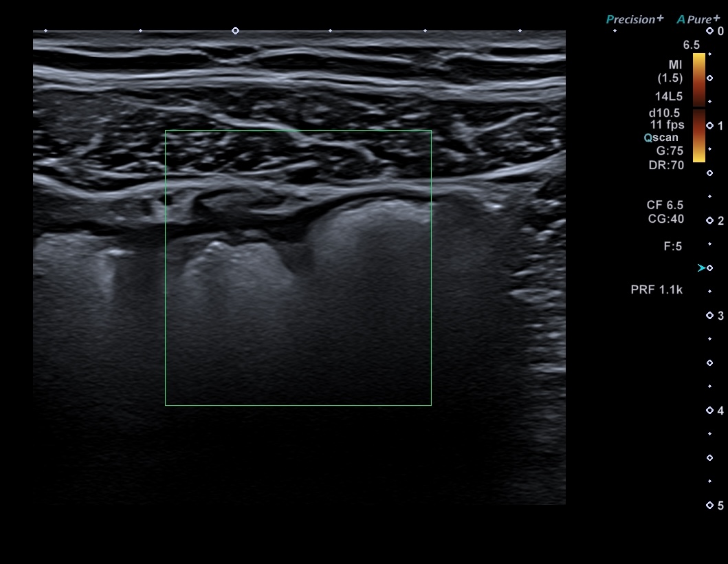
Task: Click the APure+ imaging label
Action: pyautogui.click(x=698, y=19)
